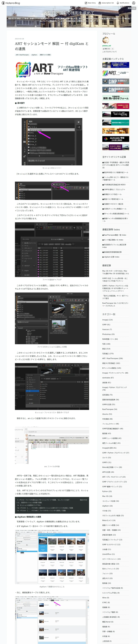Open the sidebar ART 関連情報 banner
This screenshot has width=138, height=644.
pos(116,73)
